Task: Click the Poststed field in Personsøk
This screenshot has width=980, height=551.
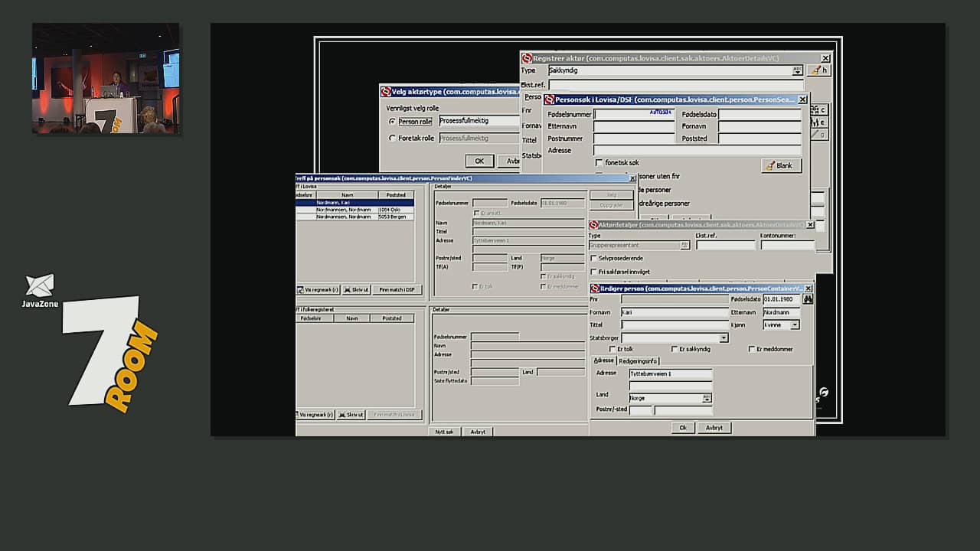Action: tap(759, 139)
